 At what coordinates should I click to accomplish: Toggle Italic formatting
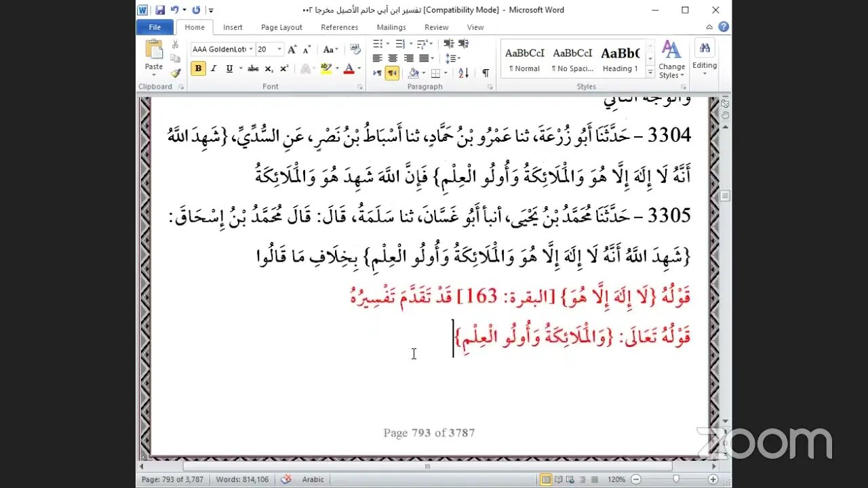point(214,68)
